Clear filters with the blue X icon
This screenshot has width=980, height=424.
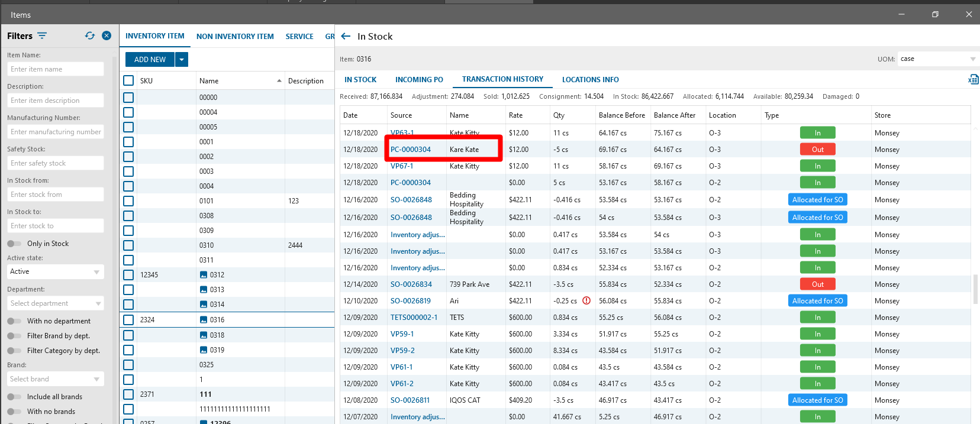[107, 35]
